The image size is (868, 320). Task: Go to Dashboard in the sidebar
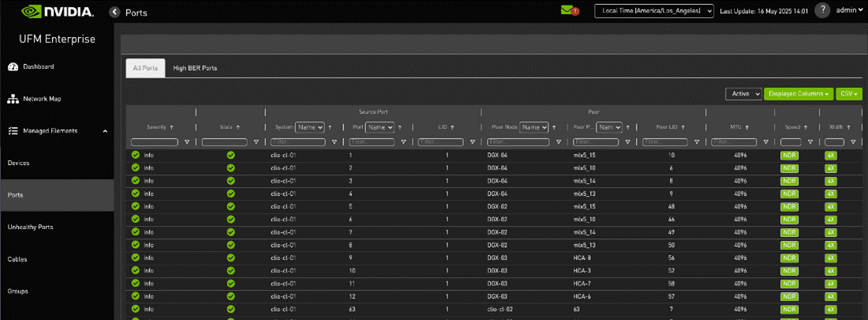[38, 66]
